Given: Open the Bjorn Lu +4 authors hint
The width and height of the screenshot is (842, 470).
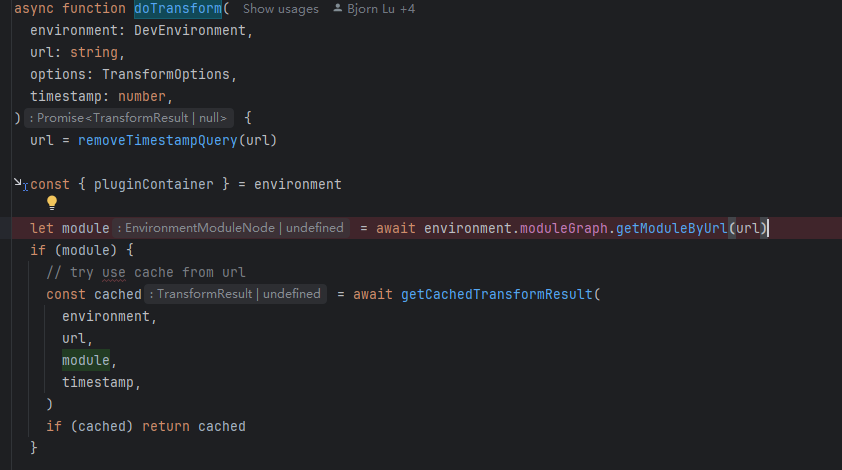Looking at the screenshot, I should [x=380, y=9].
